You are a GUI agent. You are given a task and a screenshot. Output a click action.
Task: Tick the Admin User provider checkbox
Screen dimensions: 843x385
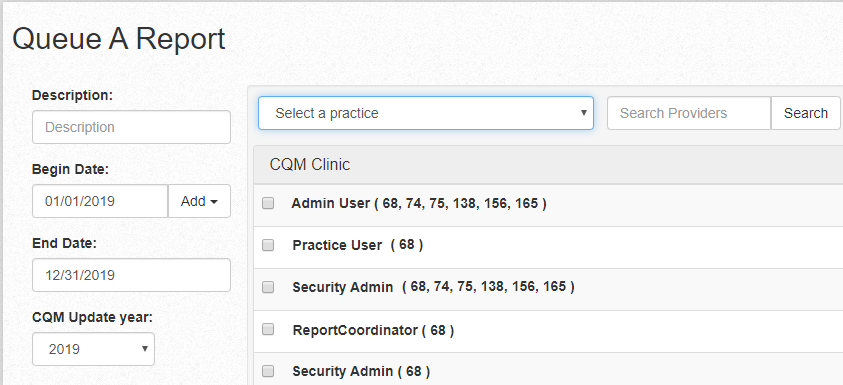click(x=268, y=203)
